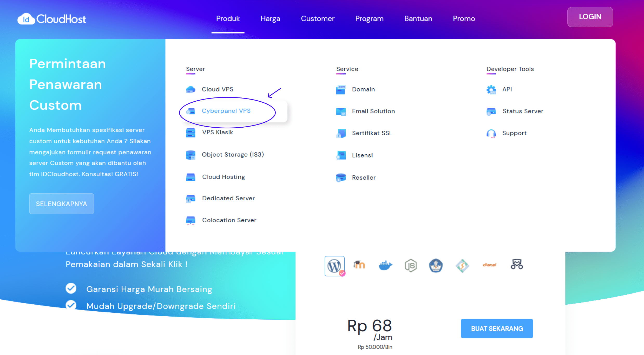Image resolution: width=644 pixels, height=355 pixels.
Task: Select the Docker application icon
Action: click(x=386, y=266)
